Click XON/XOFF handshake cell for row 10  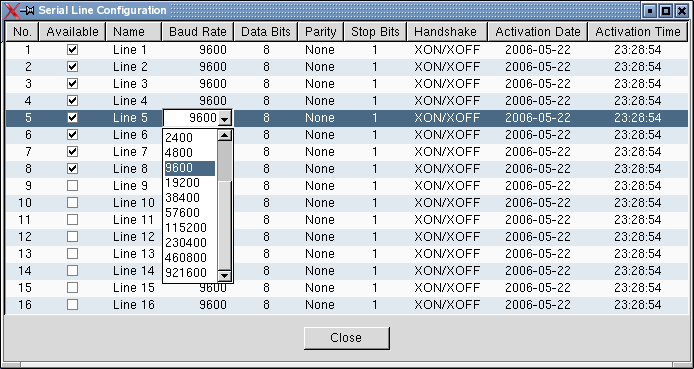(447, 203)
